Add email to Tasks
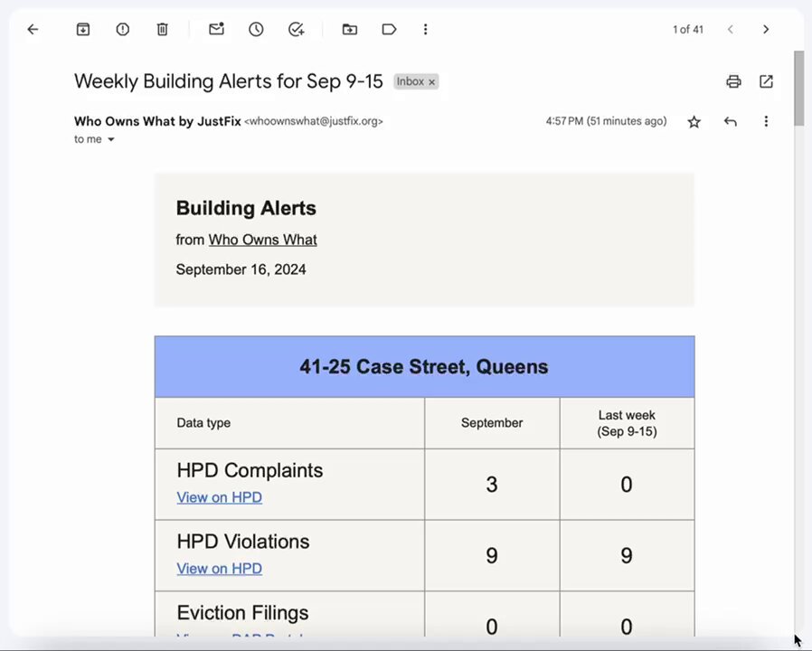The height and width of the screenshot is (651, 812). 297,30
